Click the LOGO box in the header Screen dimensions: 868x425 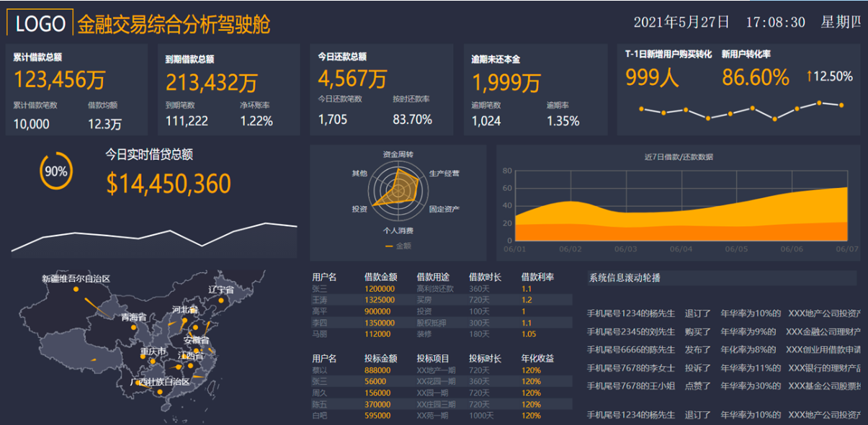tap(40, 23)
